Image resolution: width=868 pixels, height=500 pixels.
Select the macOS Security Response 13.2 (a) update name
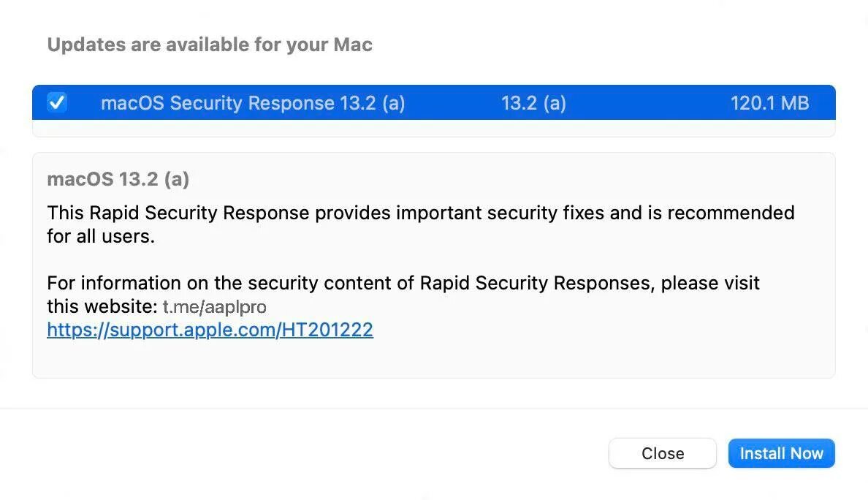pos(252,103)
